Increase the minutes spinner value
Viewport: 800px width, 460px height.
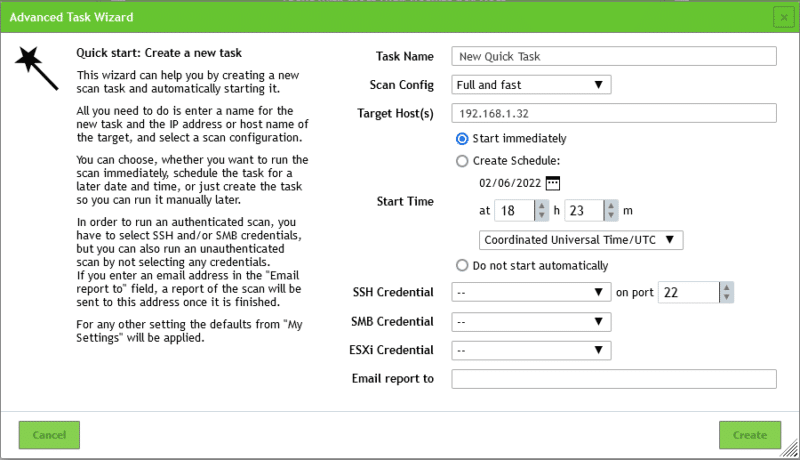point(610,206)
